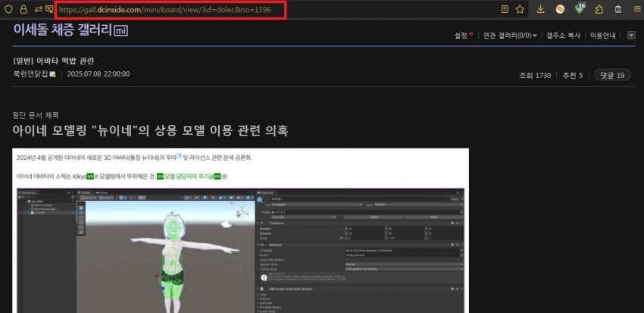Open the 설정 settings menu

click(x=461, y=35)
